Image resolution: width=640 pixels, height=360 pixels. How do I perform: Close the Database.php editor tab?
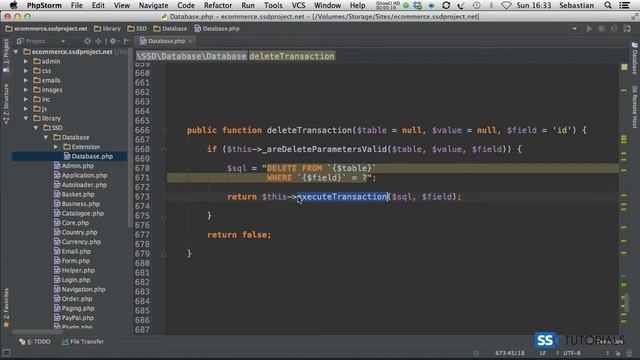pyautogui.click(x=190, y=41)
